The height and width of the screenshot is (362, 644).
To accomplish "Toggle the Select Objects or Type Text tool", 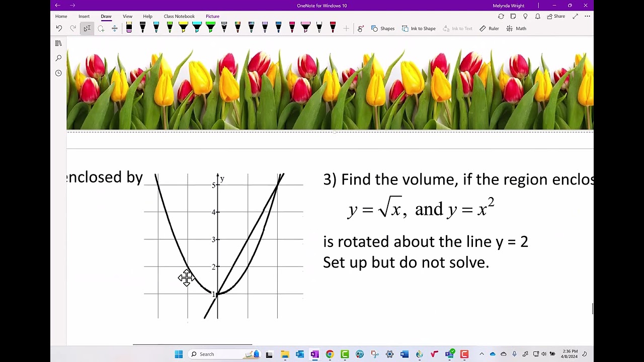I will click(87, 29).
